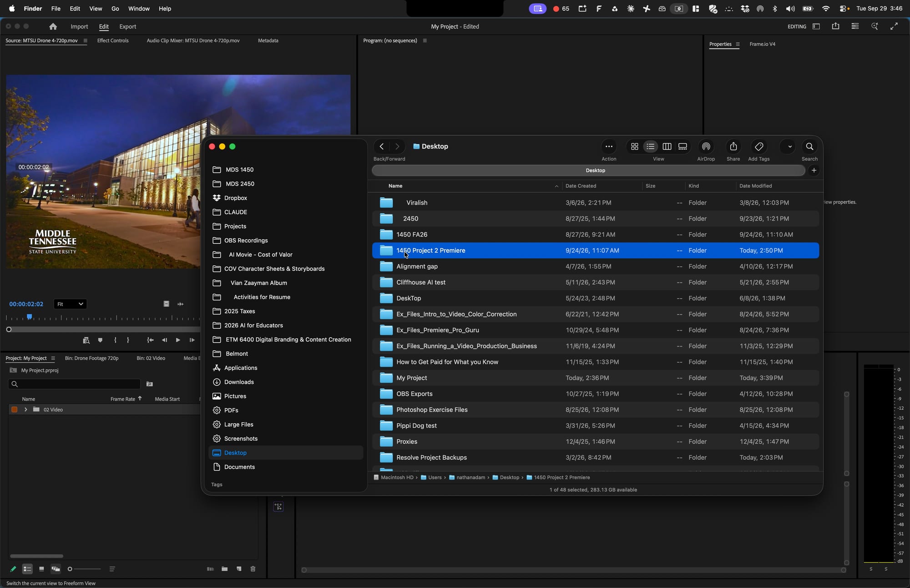The height and width of the screenshot is (588, 910).
Task: Click the Project panel's find-in-bin folder icon
Action: tap(149, 384)
